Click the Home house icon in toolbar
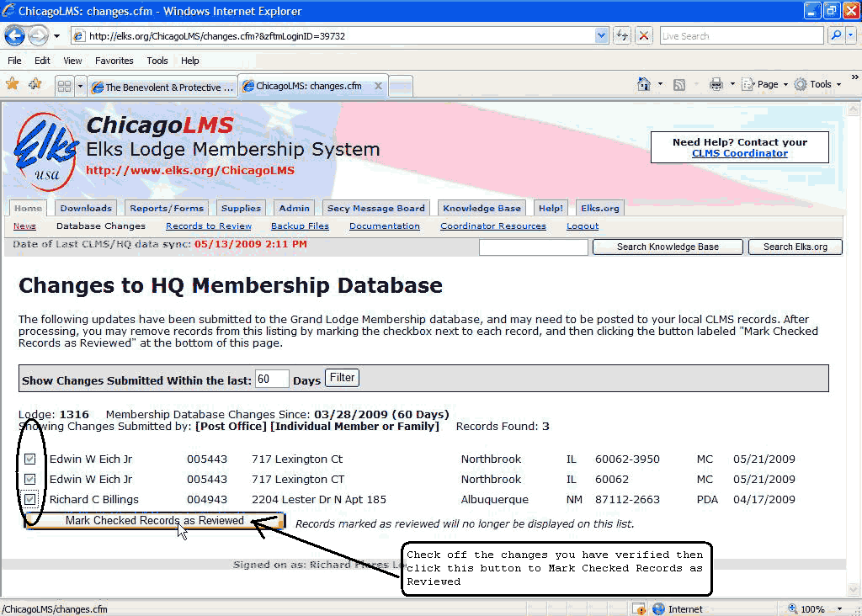862x616 pixels. 644,84
